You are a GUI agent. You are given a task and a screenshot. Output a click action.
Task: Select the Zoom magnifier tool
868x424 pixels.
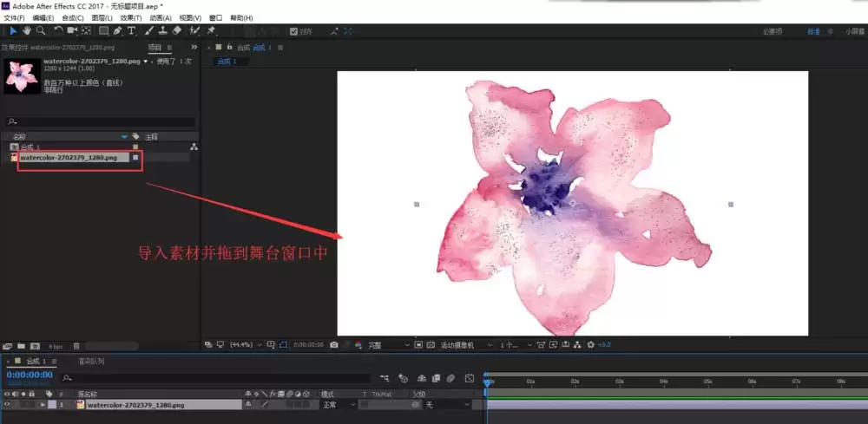(x=41, y=31)
